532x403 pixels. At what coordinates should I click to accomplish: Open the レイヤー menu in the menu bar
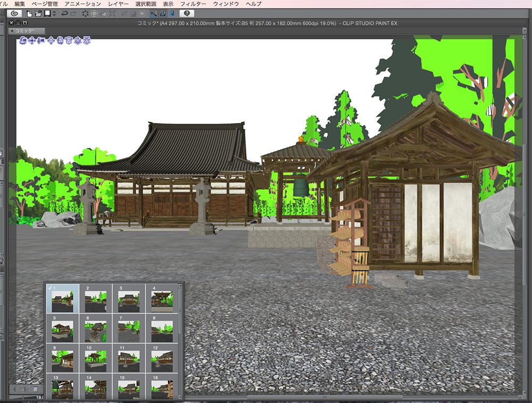[x=119, y=3]
